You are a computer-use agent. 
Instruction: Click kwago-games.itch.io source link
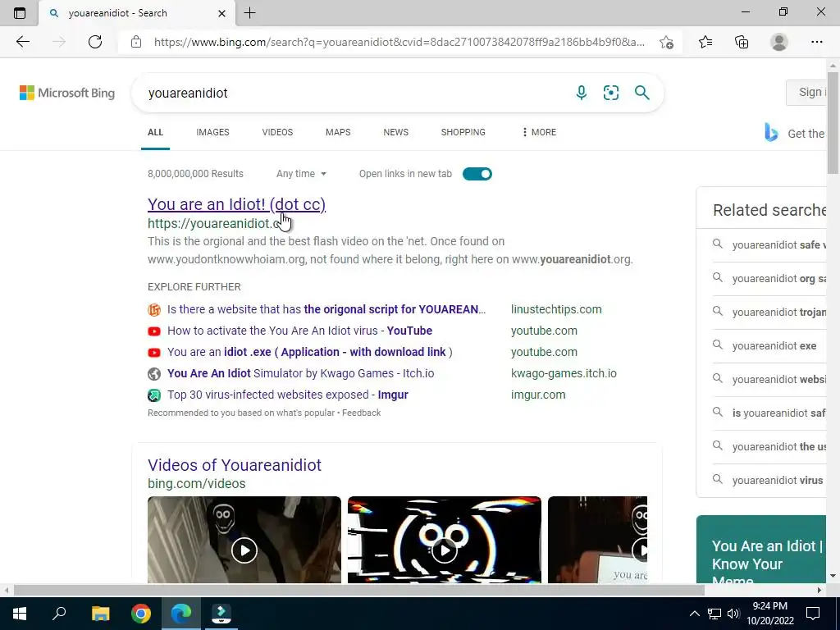[564, 373]
